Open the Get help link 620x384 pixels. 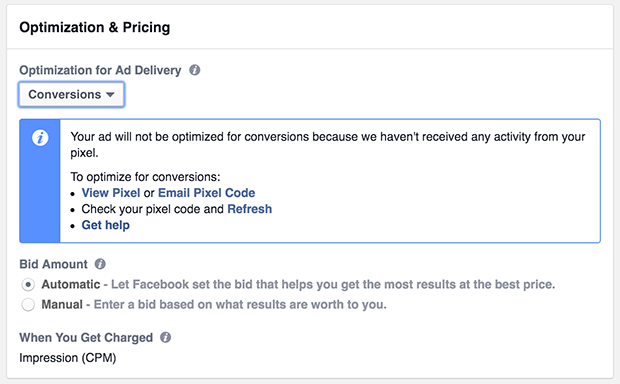pyautogui.click(x=106, y=225)
